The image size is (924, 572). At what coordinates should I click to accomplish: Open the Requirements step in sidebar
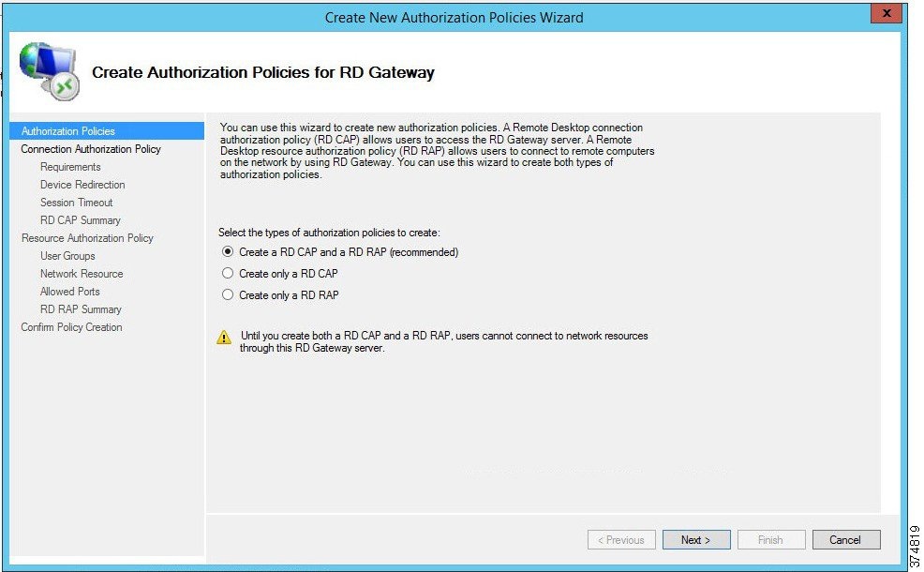pyautogui.click(x=70, y=167)
